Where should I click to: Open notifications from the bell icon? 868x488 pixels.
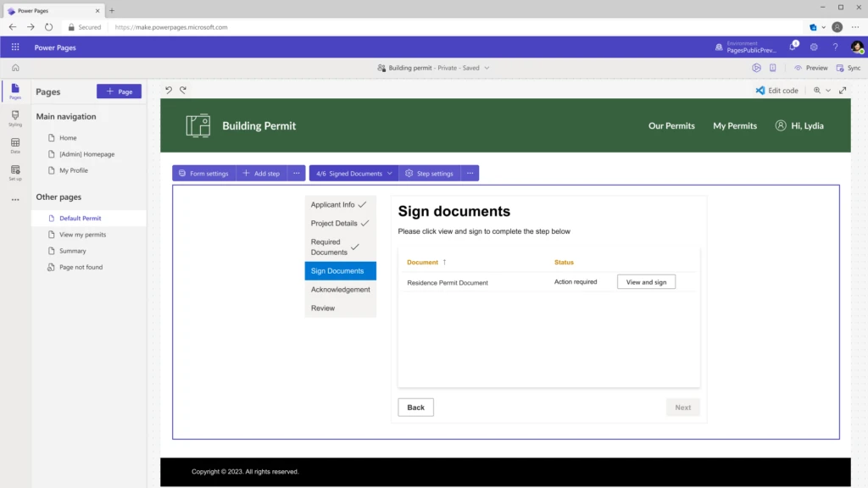(792, 47)
